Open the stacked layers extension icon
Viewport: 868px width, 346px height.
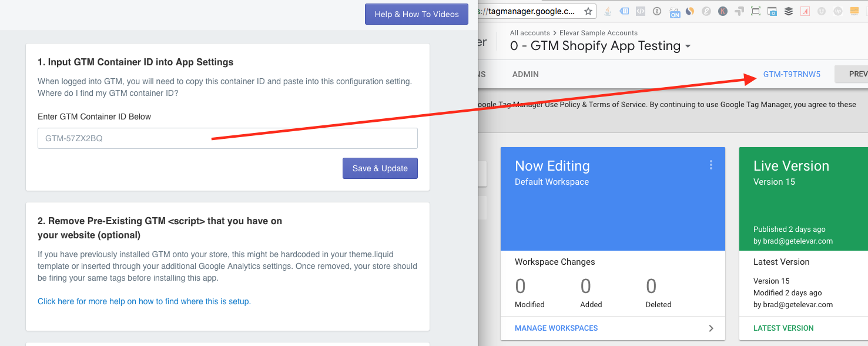click(789, 11)
